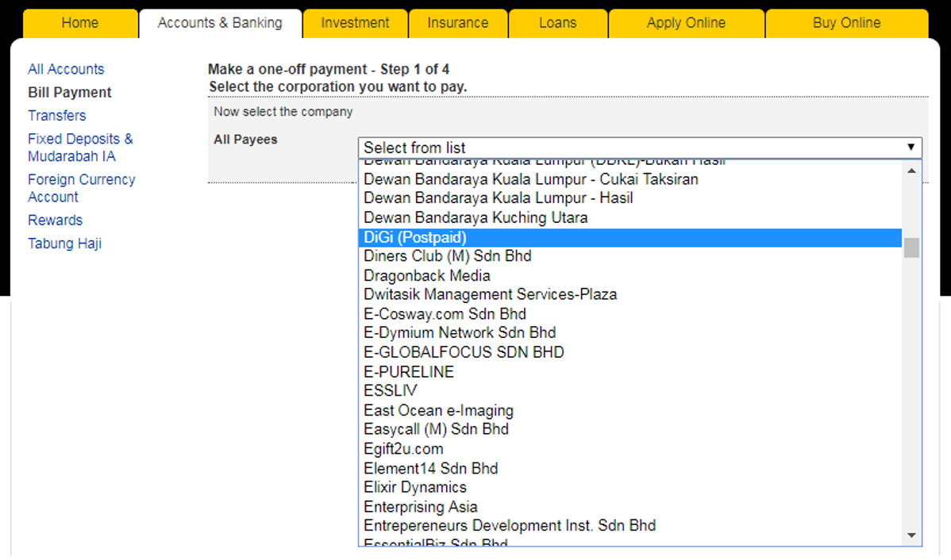Choose ESSLIV payee option
This screenshot has height=560, width=951.
pyautogui.click(x=630, y=391)
